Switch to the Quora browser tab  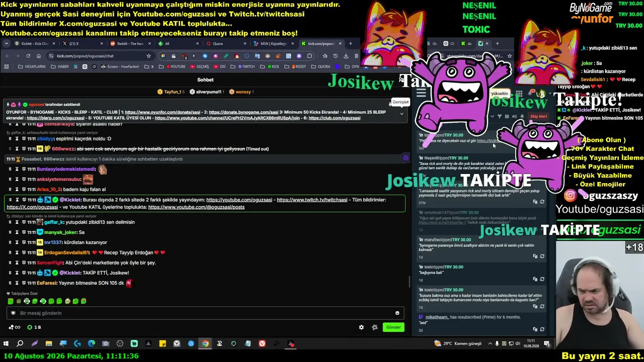click(226, 44)
